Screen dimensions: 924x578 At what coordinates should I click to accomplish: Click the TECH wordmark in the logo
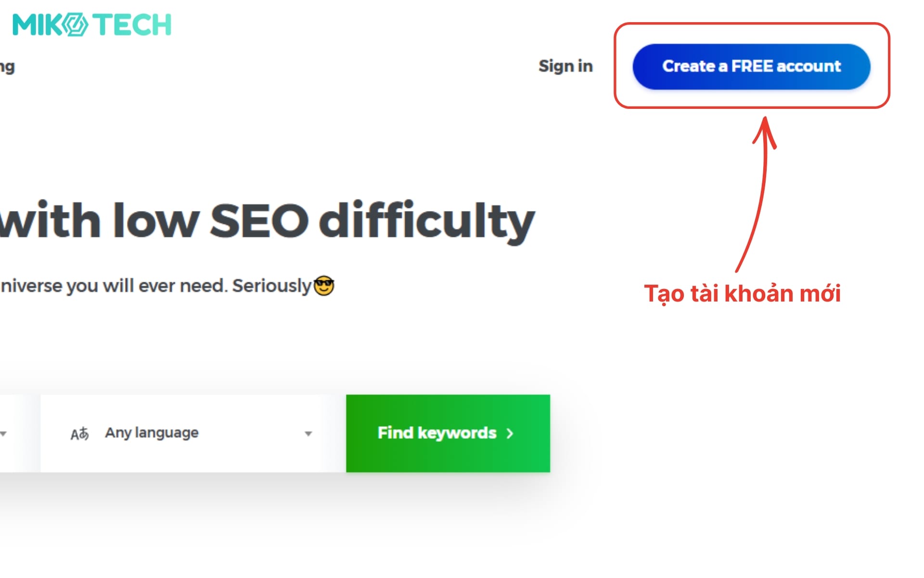point(132,25)
